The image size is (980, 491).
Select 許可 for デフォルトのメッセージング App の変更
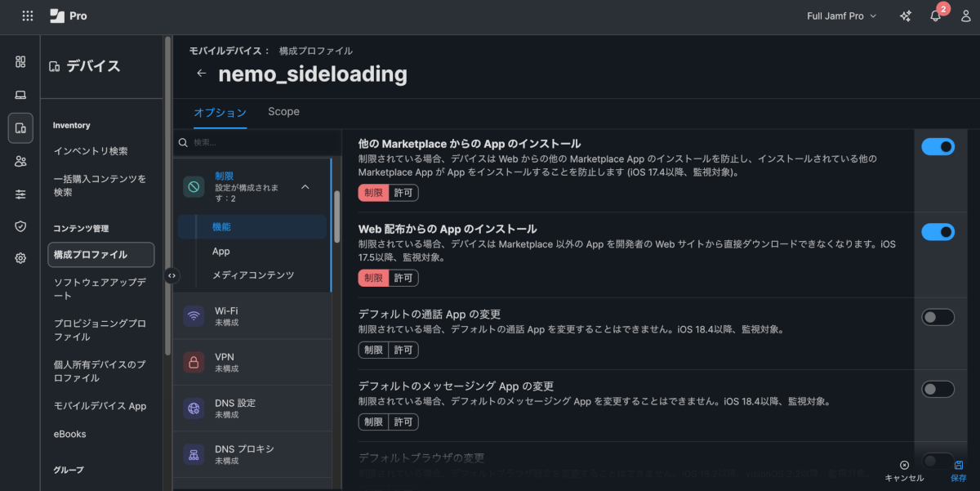pyautogui.click(x=403, y=422)
